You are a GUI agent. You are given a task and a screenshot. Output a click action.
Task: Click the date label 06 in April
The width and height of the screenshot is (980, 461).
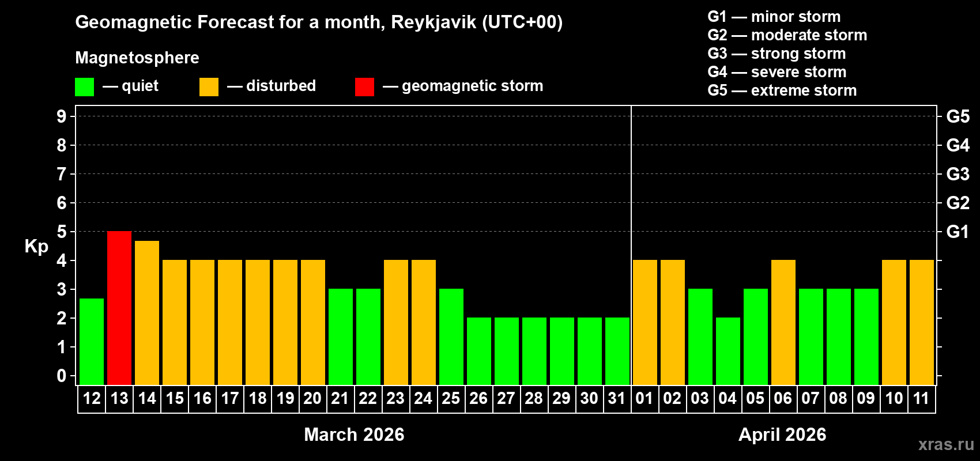783,398
